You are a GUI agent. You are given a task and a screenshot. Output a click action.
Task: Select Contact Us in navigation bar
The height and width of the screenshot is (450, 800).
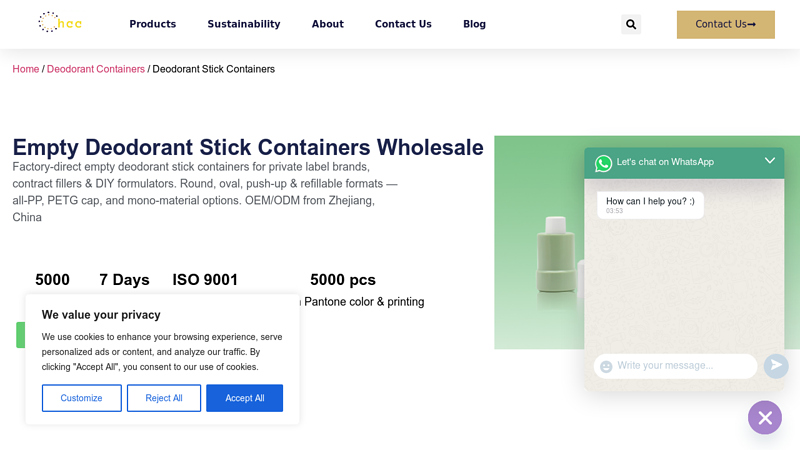click(403, 24)
